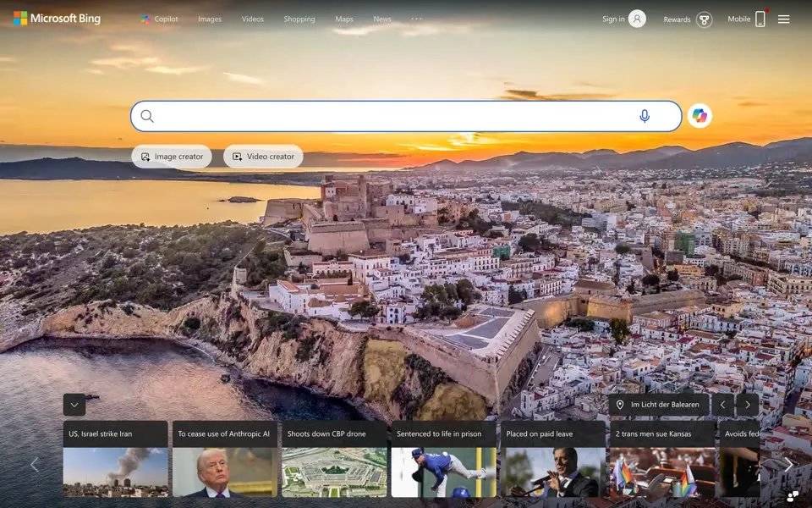Click the location pin icon
Screen dimensions: 812x508
pos(620,405)
